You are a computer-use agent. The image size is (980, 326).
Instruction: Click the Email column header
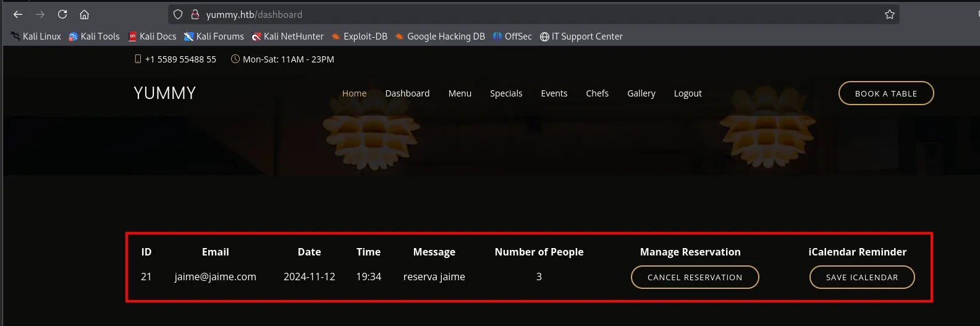(x=216, y=252)
